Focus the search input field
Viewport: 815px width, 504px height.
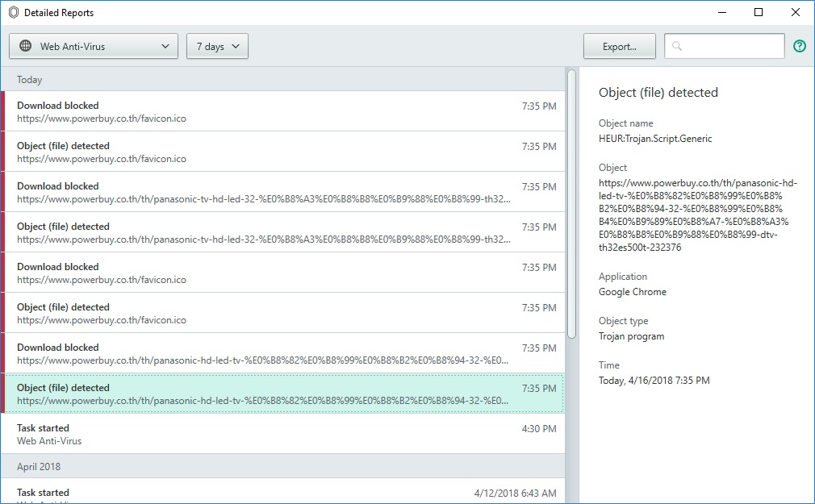(x=725, y=46)
